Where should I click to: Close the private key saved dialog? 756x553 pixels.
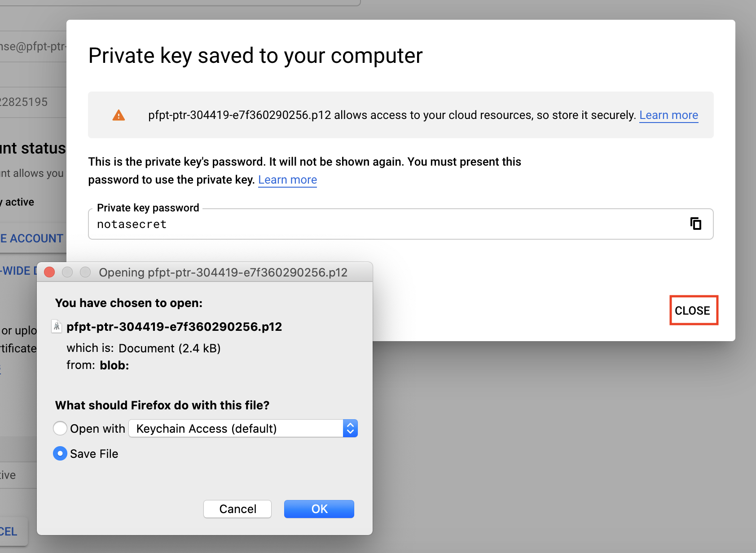693,310
